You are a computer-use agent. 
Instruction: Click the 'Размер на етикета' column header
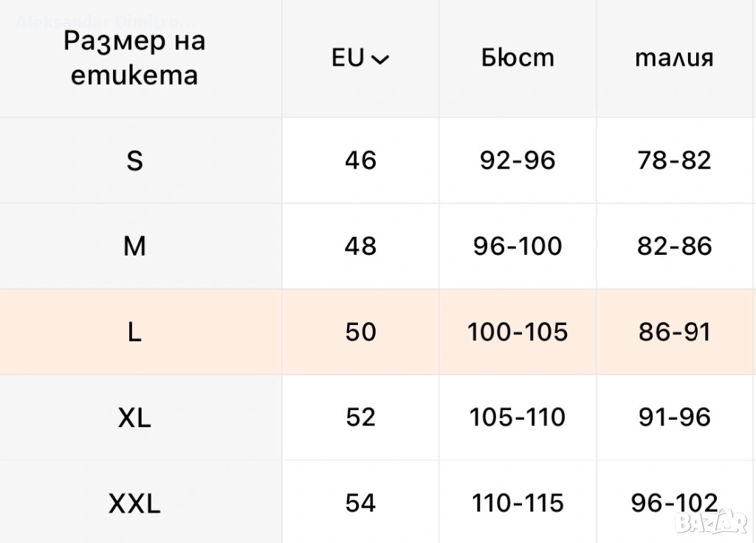[x=134, y=58]
